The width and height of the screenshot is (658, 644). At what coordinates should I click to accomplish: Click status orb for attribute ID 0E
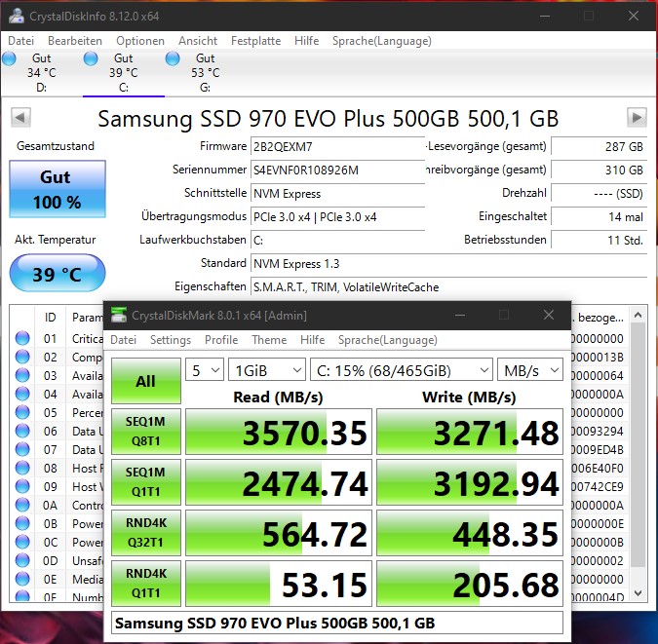click(22, 579)
